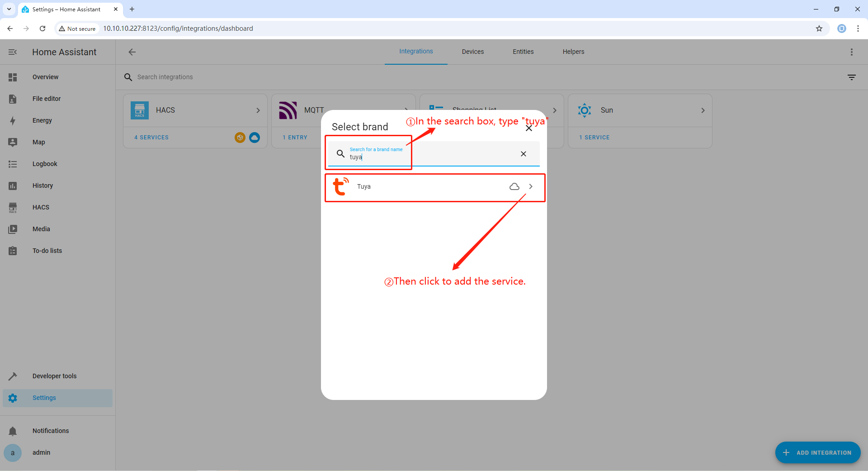The image size is (868, 471).
Task: Switch to the Devices tab
Action: point(472,52)
